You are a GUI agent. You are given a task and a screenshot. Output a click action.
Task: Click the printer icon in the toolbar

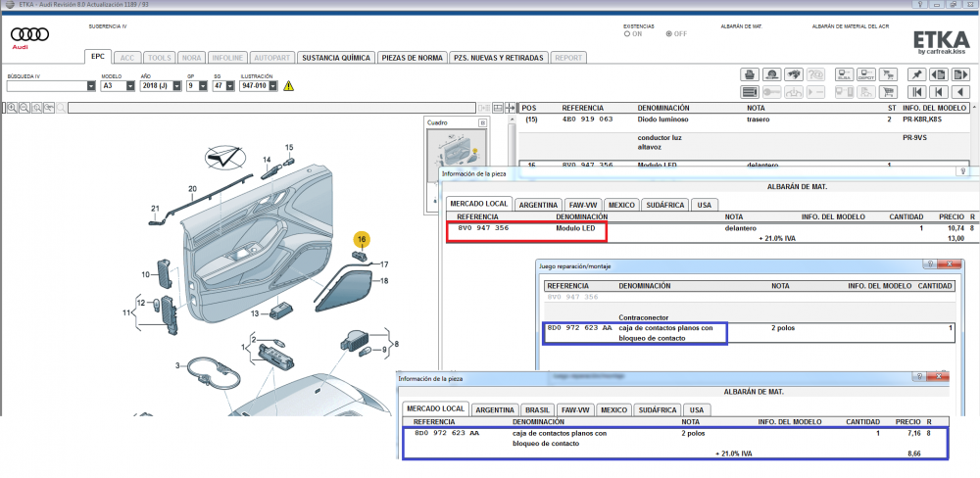coord(750,74)
